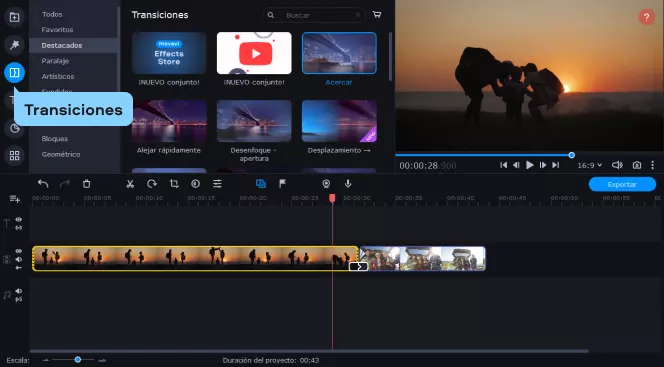The width and height of the screenshot is (664, 367).
Task: Select the crop tool icon
Action: click(174, 184)
